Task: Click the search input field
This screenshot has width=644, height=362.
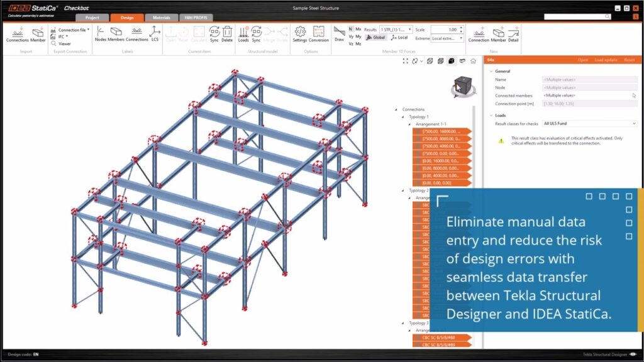Action: click(x=575, y=16)
